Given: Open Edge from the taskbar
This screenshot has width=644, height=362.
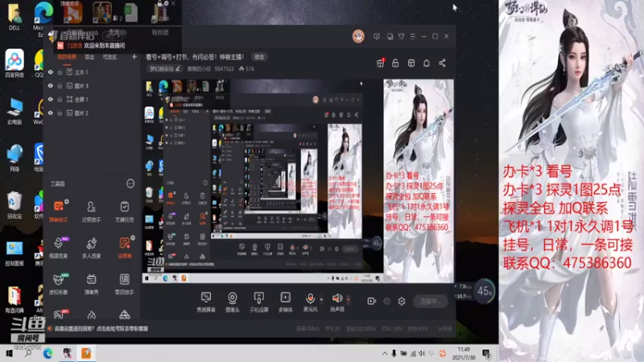Looking at the screenshot, I should click(47, 353).
